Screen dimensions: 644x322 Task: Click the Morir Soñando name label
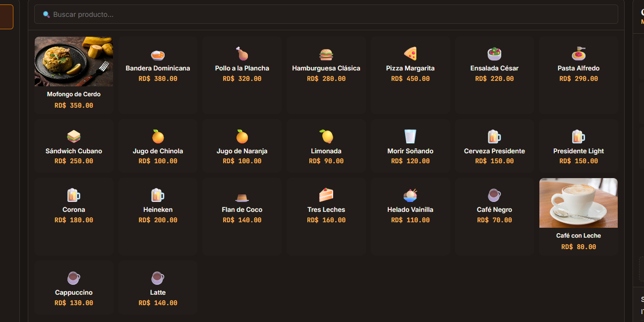pos(410,151)
